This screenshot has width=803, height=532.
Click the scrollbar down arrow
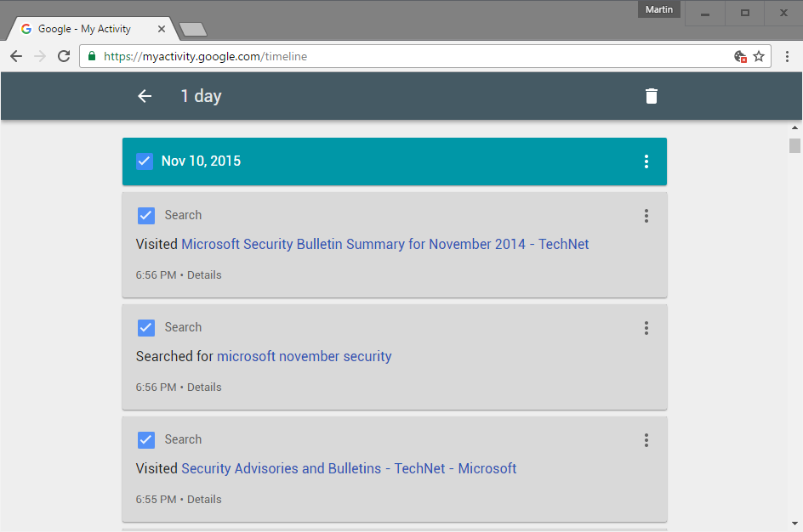794,524
